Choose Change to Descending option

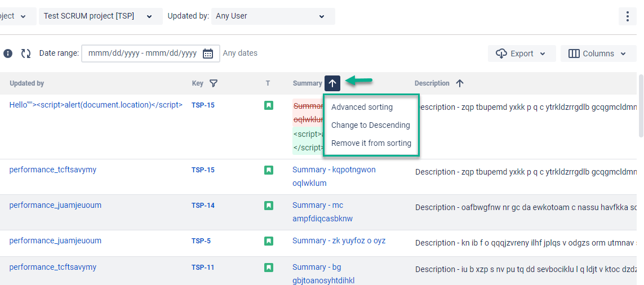(x=370, y=125)
